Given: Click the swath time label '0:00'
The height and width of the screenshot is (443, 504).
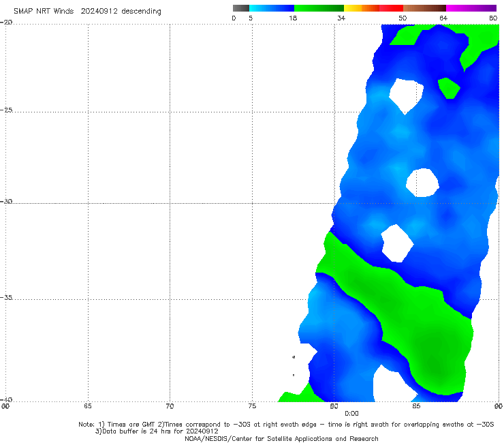Looking at the screenshot, I should tap(351, 414).
